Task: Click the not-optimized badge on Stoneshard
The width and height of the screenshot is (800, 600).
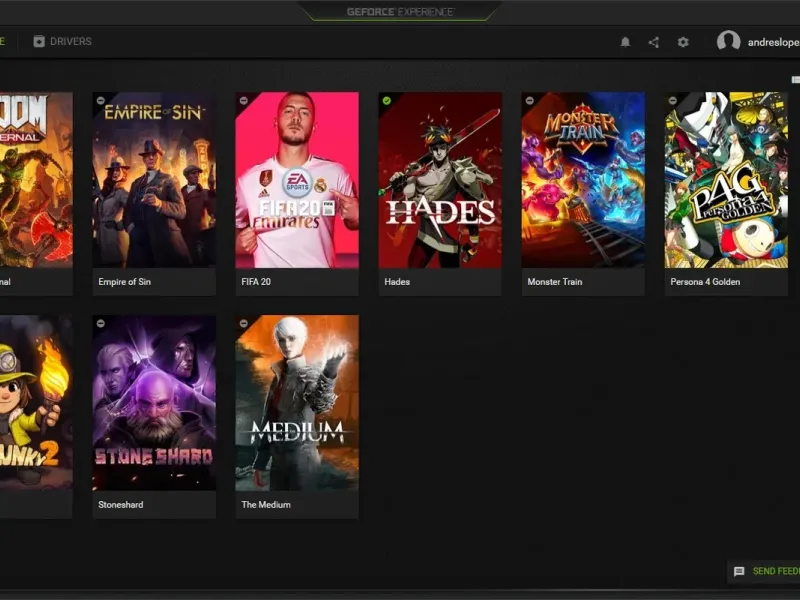Action: click(x=101, y=323)
